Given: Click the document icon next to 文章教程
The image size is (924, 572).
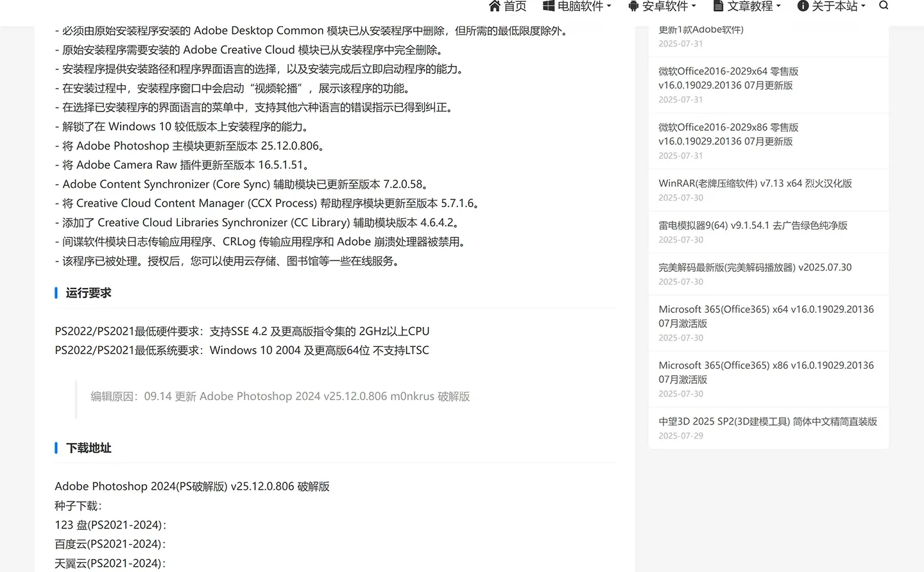Looking at the screenshot, I should 717,6.
